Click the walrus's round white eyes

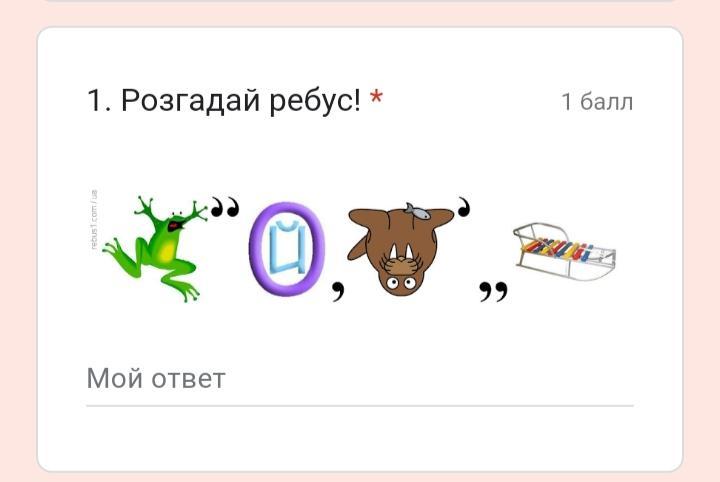[x=401, y=283]
